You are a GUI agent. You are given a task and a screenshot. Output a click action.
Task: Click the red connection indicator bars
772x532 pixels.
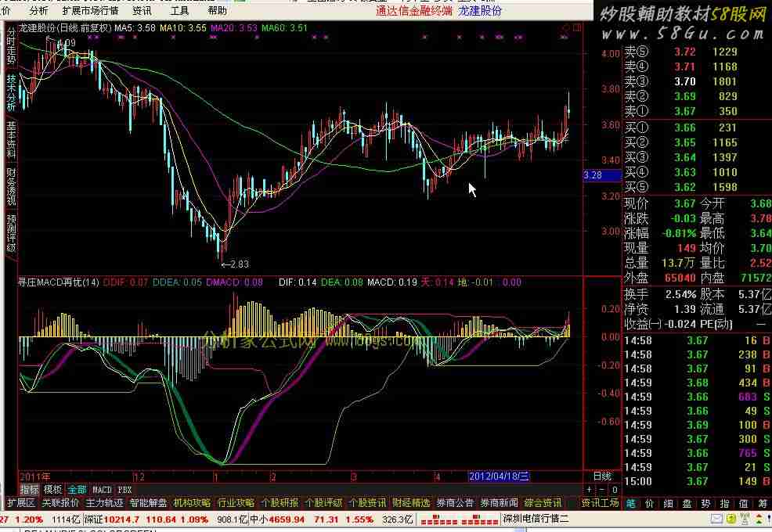coord(460,519)
